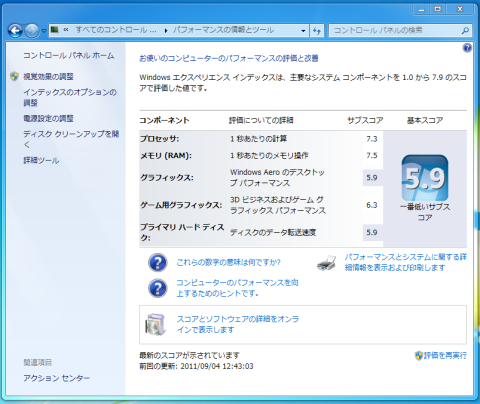
Task: Click the «« breadcrumb overflow chevron
Action: pyautogui.click(x=66, y=30)
